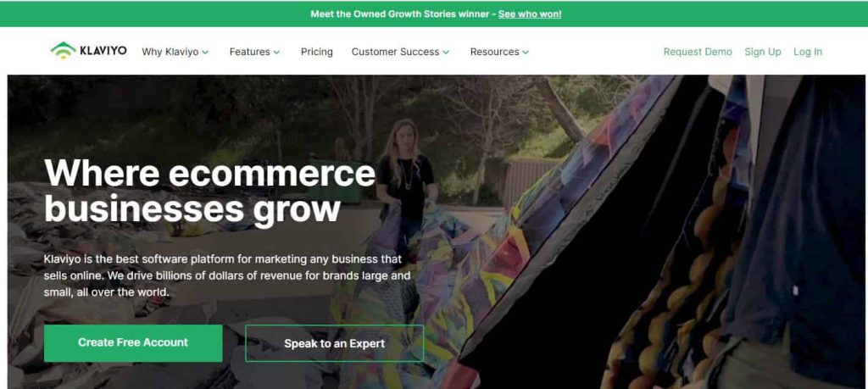The image size is (868, 389).
Task: Click the Log In link
Action: tap(808, 52)
